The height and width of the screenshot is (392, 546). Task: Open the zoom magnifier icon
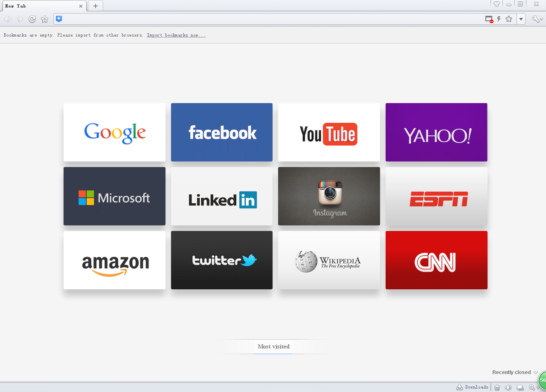click(532, 387)
